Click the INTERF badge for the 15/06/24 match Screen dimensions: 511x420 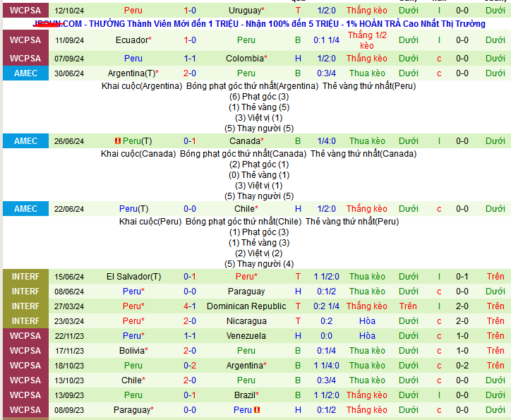tap(25, 277)
